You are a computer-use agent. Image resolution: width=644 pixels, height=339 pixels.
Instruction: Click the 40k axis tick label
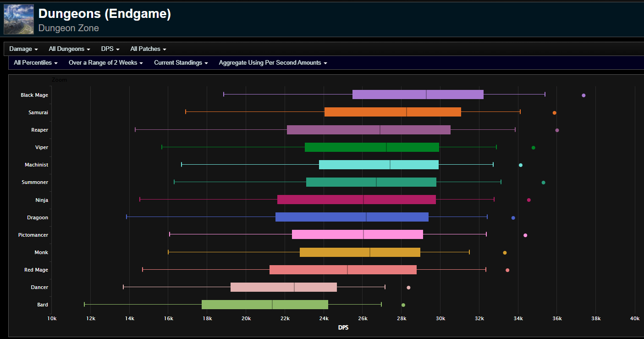coord(635,318)
